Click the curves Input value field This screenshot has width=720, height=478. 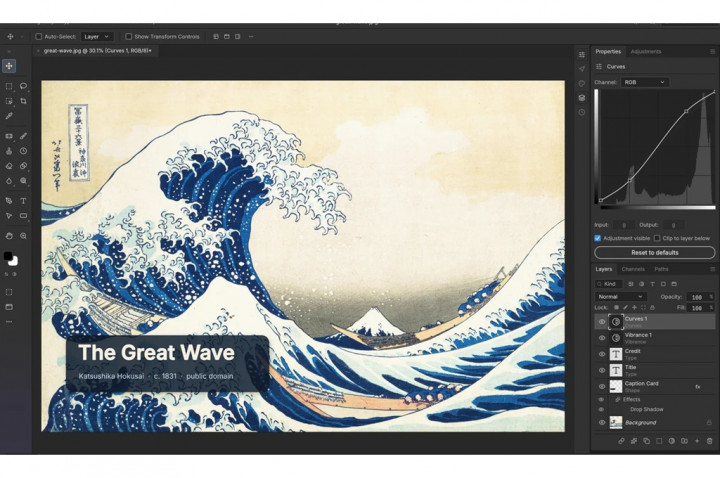click(624, 225)
